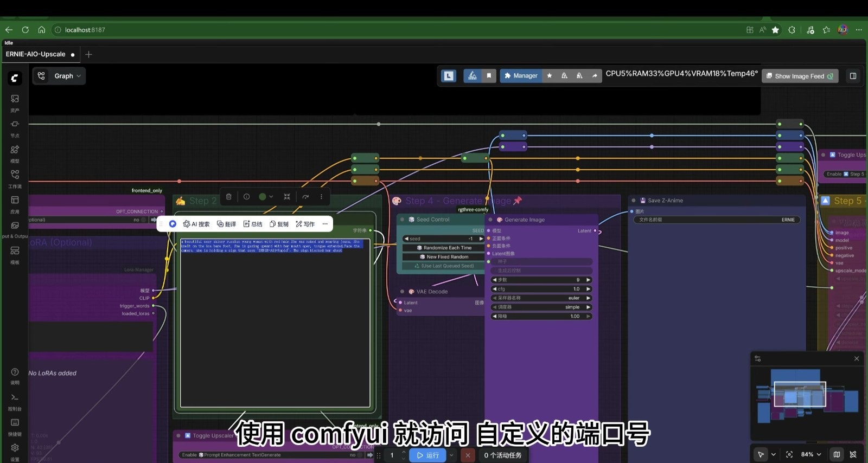Click the minimap viewport thumbnail
Screen dimensions: 868x463
[x=799, y=394]
